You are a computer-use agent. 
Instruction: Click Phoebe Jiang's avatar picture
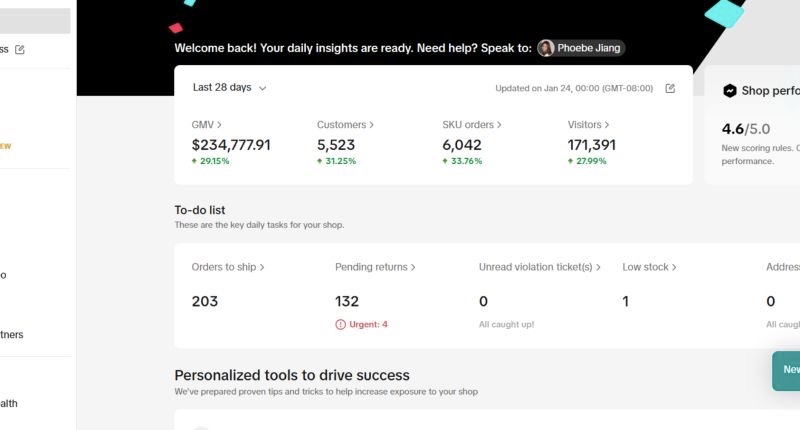coord(546,48)
